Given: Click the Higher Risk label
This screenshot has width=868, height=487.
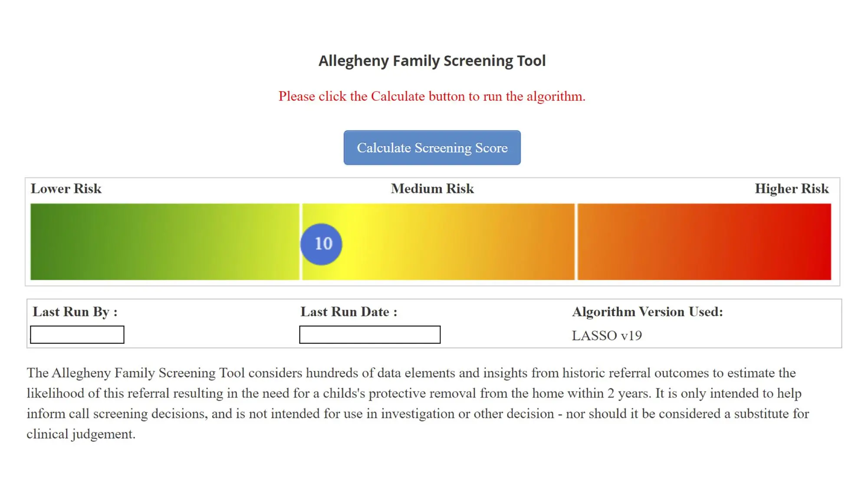Looking at the screenshot, I should click(792, 189).
